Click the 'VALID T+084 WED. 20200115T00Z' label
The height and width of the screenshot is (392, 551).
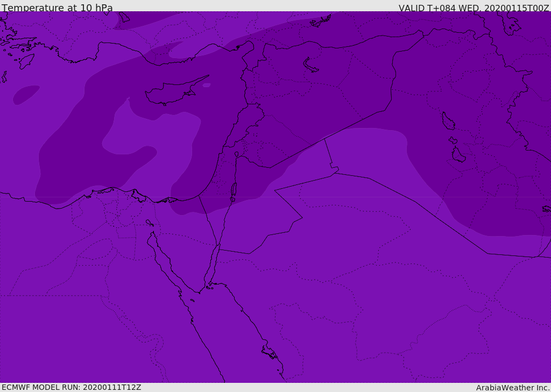click(x=474, y=8)
